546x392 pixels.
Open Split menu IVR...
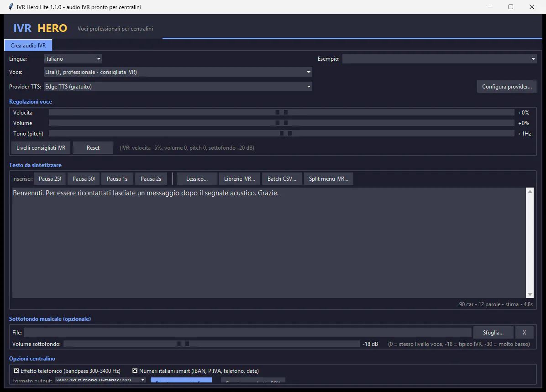[328, 178]
